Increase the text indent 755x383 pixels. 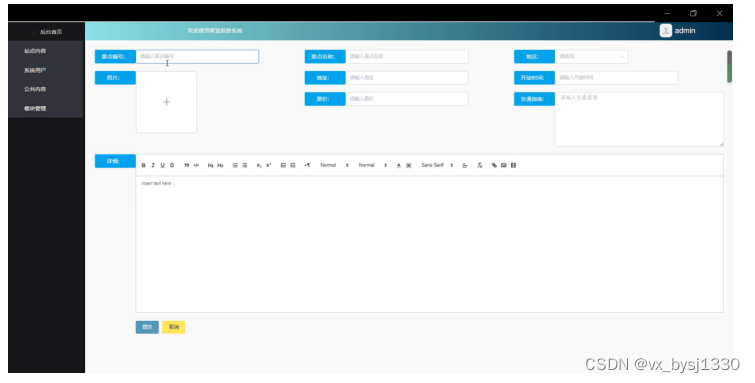(x=293, y=165)
